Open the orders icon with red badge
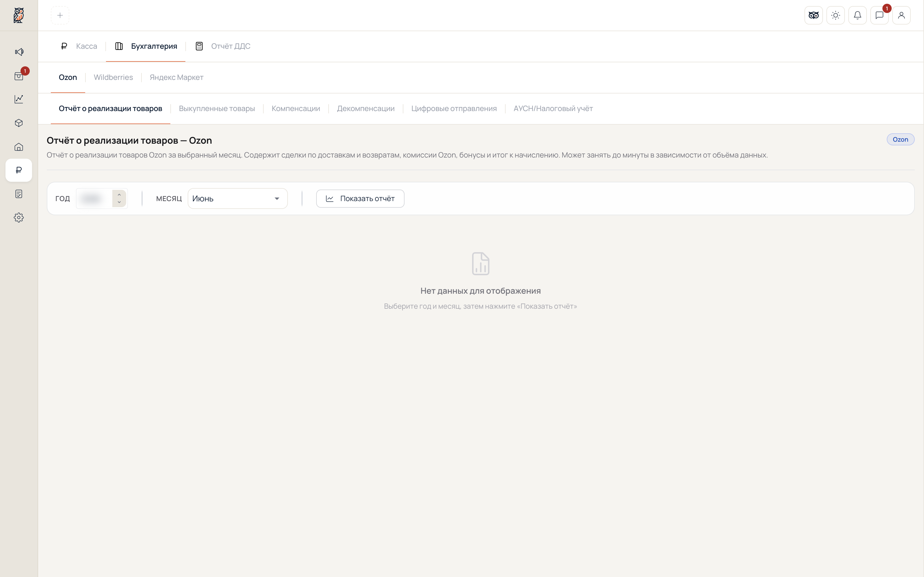 [19, 76]
